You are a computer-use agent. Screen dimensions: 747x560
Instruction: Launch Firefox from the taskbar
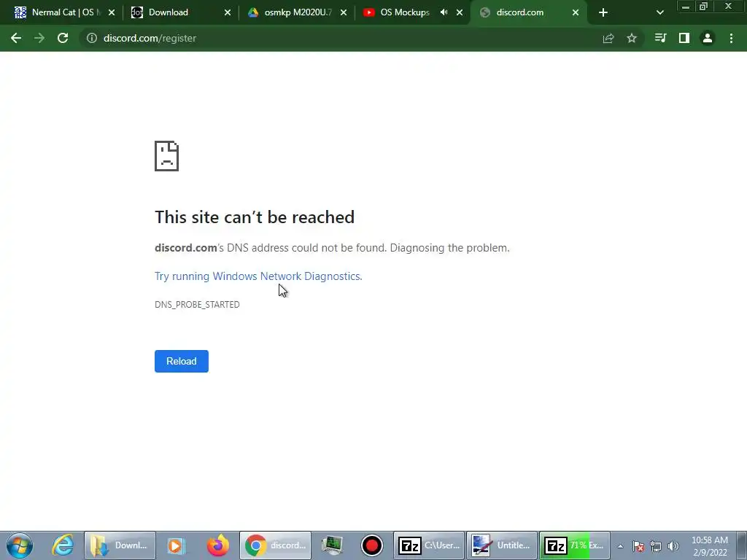point(217,545)
